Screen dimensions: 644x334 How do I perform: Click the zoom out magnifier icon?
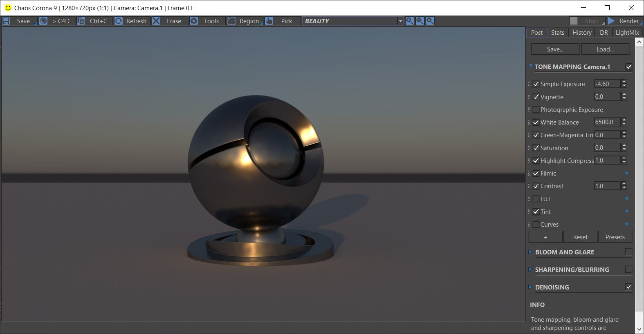pyautogui.click(x=420, y=21)
